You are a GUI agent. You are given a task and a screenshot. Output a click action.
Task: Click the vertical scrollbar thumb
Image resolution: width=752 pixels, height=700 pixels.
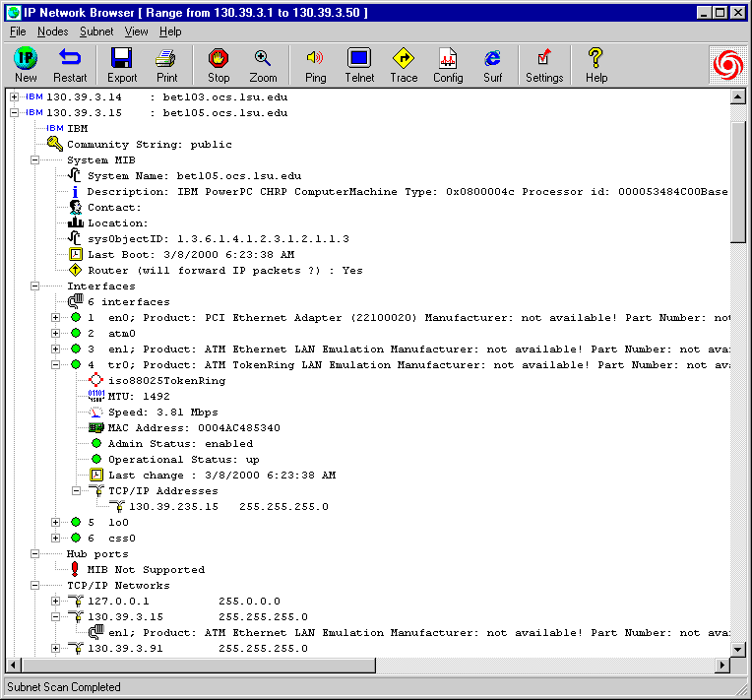pyautogui.click(x=737, y=182)
